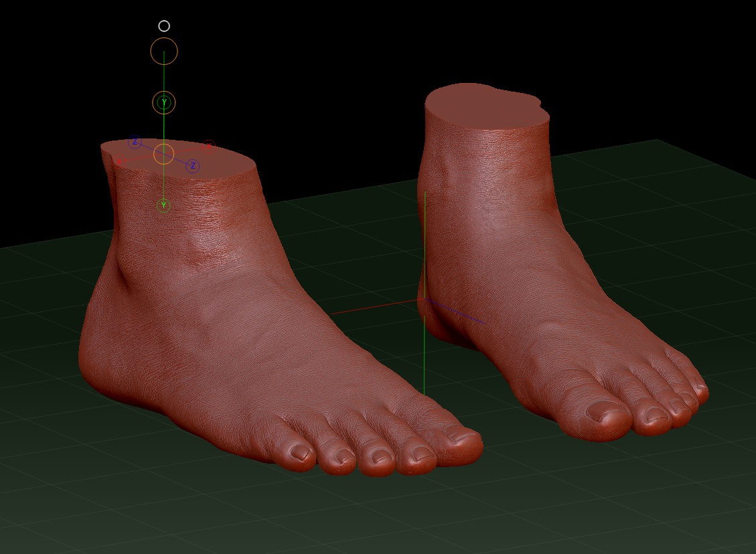Click the small white circle above the action line
The width and height of the screenshot is (756, 554).
[164, 26]
